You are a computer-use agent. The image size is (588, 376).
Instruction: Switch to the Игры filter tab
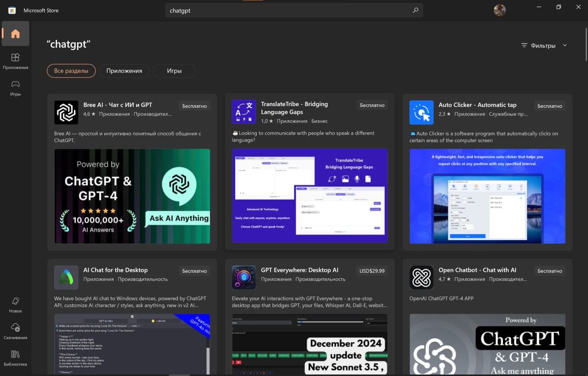(x=175, y=71)
